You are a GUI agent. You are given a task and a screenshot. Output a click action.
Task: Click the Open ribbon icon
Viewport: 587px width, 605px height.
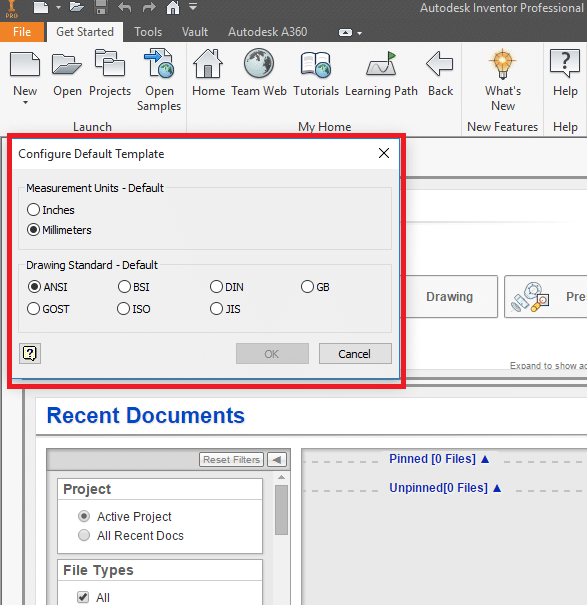click(67, 64)
